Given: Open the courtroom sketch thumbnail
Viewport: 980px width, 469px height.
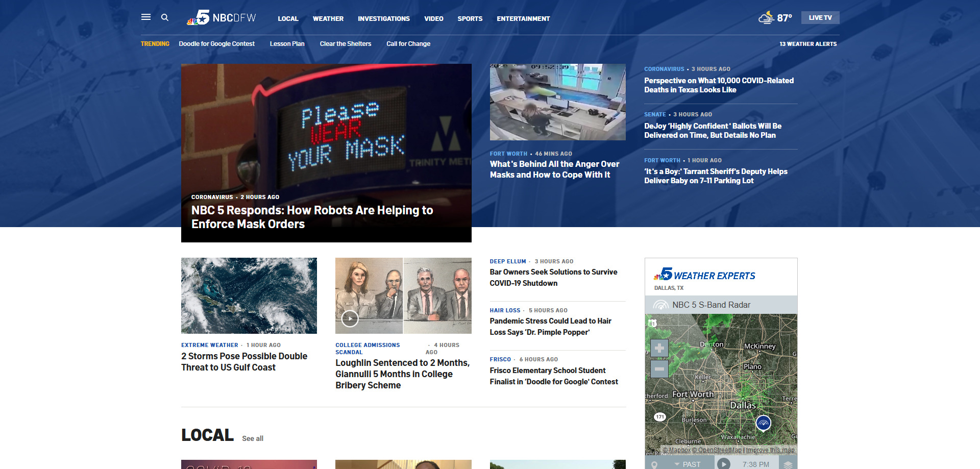Looking at the screenshot, I should pos(403,295).
